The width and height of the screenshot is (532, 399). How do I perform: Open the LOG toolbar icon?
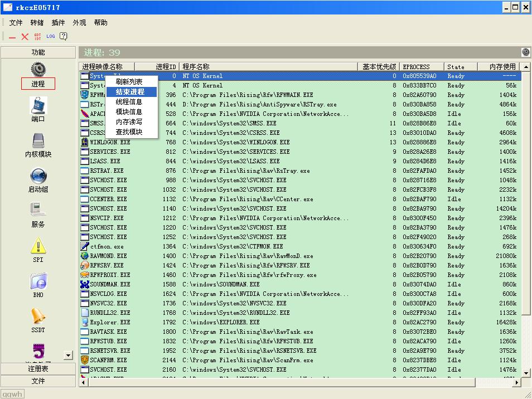tap(51, 36)
